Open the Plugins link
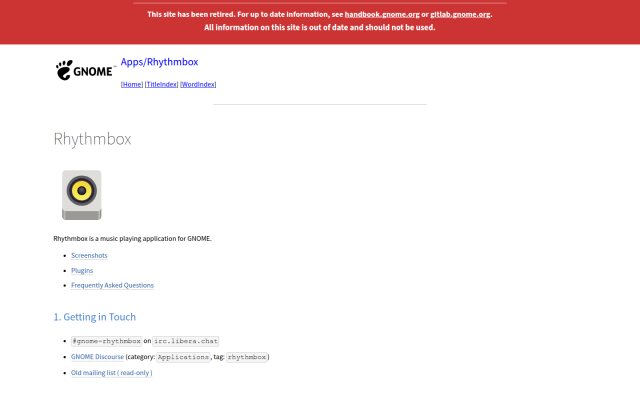 click(82, 271)
